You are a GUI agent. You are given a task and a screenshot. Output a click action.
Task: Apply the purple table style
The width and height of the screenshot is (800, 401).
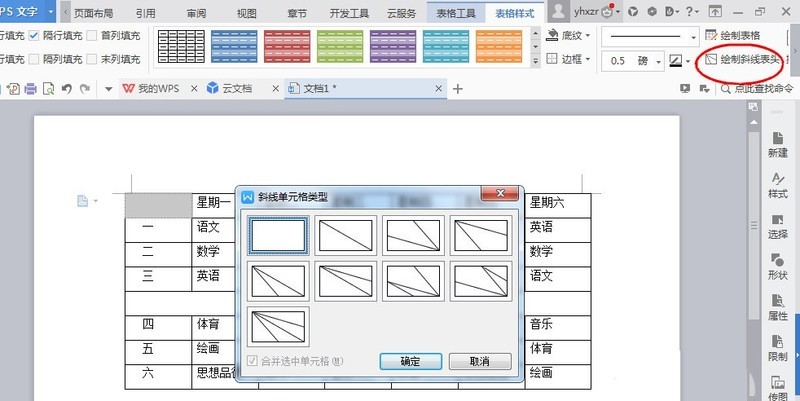[x=393, y=46]
